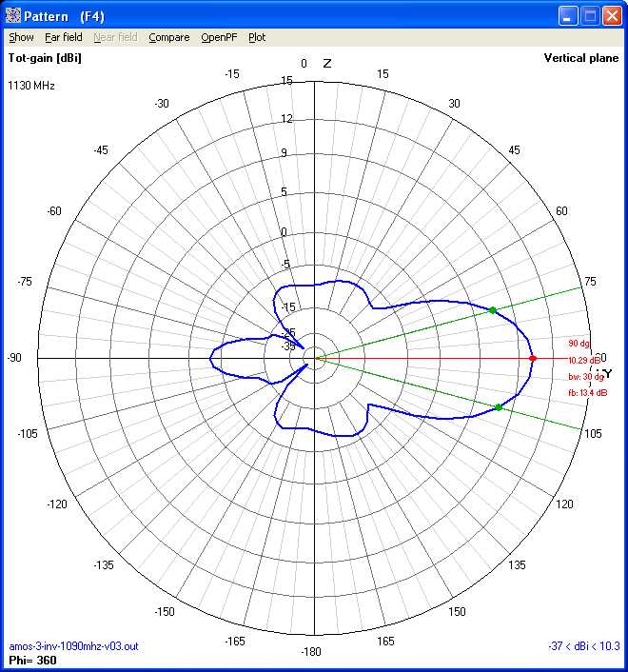Minimize the Pattern window
Viewport: 628px width, 672px height.
pos(568,15)
